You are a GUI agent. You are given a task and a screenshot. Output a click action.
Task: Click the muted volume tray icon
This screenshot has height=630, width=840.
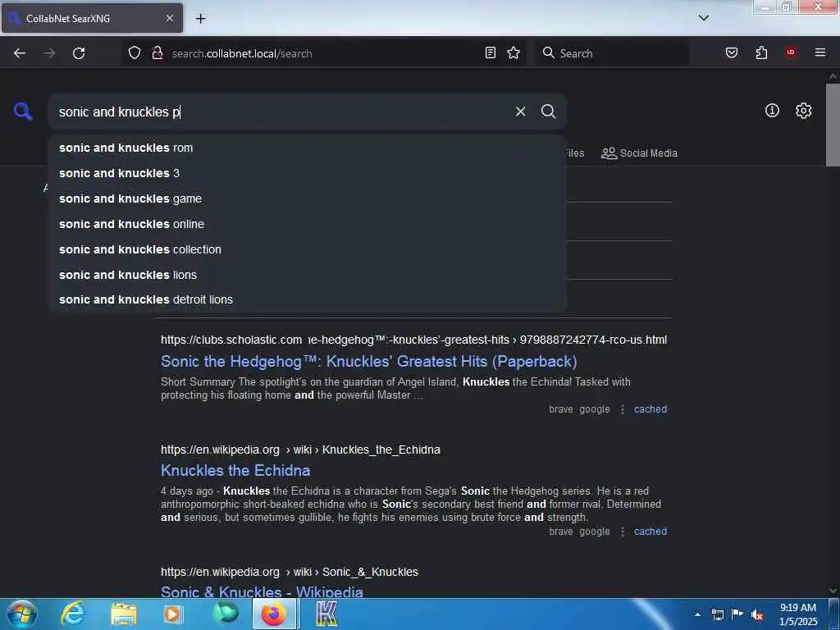coord(757,614)
